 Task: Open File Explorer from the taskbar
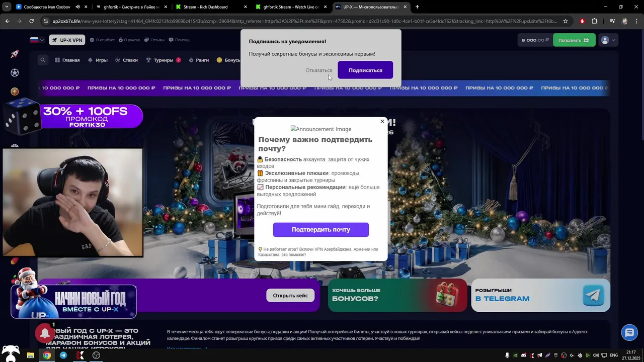click(30, 355)
